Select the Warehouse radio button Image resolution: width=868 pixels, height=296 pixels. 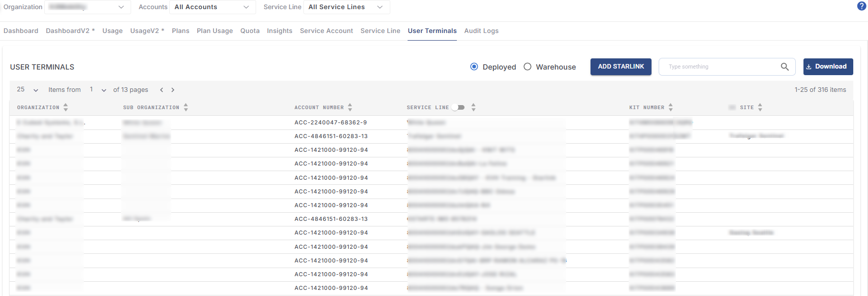[x=528, y=67]
